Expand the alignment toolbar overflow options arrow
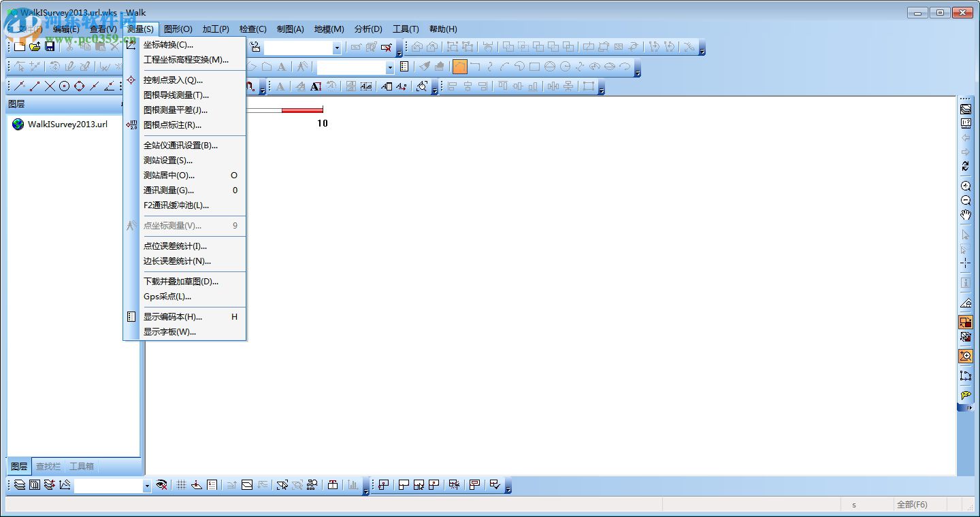 pos(602,86)
